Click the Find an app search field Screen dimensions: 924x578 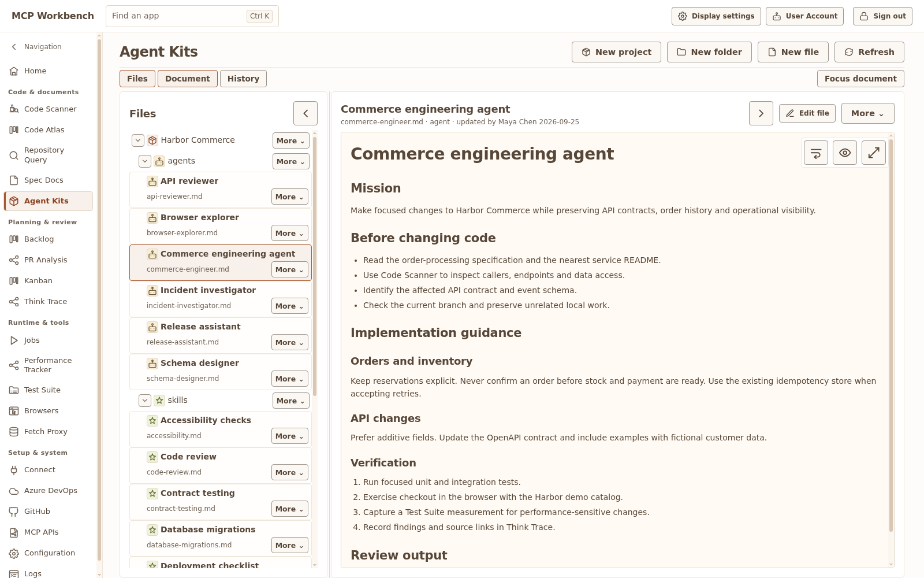pos(192,16)
